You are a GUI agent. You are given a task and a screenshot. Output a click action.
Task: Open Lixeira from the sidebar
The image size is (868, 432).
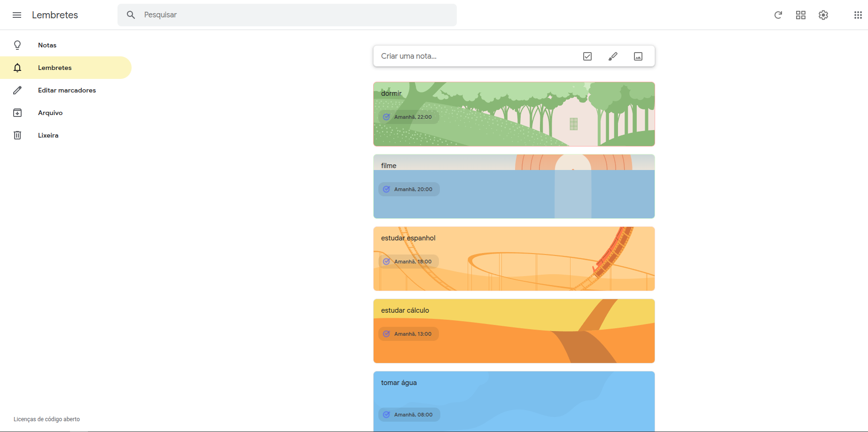tap(48, 135)
